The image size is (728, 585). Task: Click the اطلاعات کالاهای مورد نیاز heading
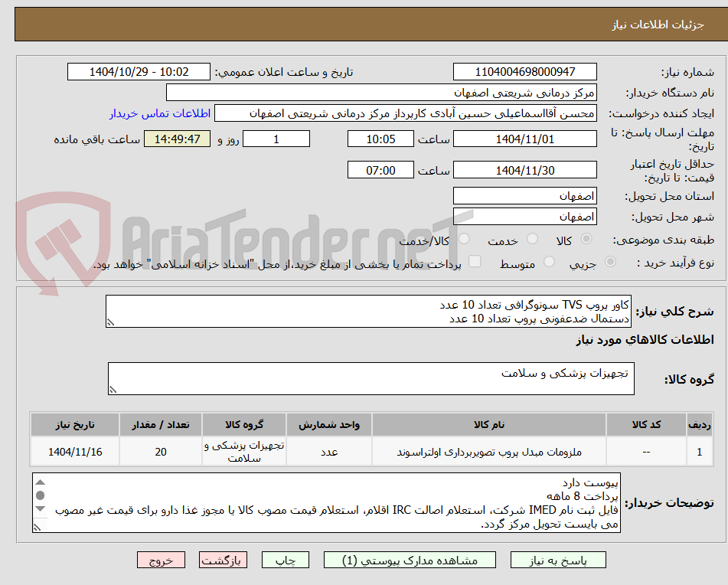click(x=645, y=340)
